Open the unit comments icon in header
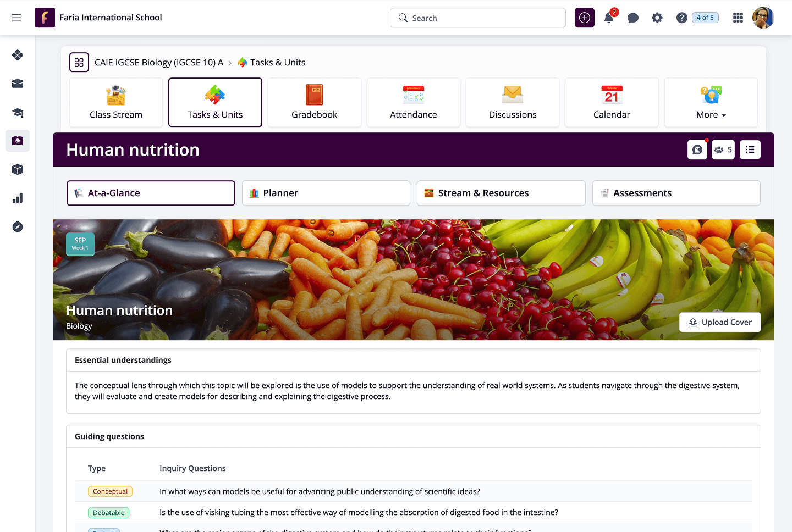792x532 pixels. tap(697, 149)
